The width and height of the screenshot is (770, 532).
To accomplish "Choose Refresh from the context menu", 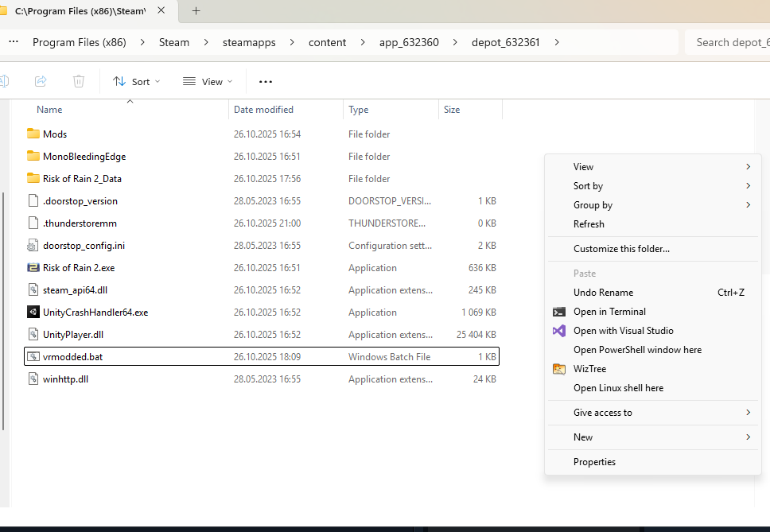I will [x=653, y=224].
